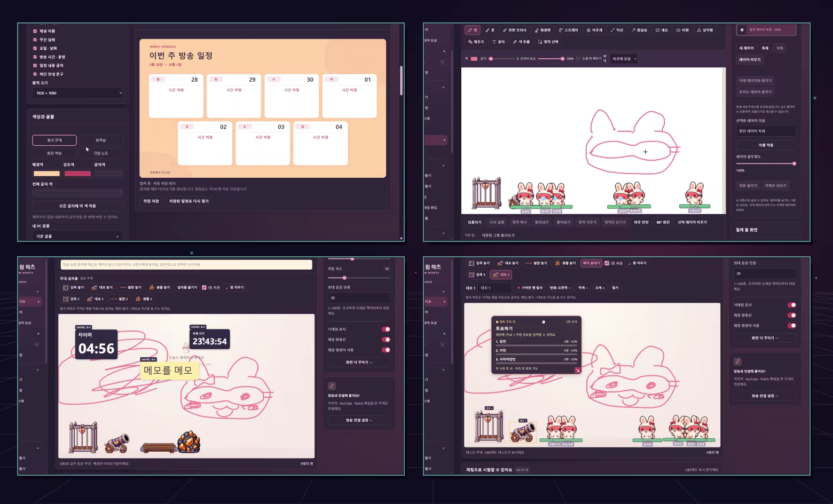Viewport: 833px width, 504px height.
Task: Click the 28 day card in schedule
Action: [x=176, y=96]
